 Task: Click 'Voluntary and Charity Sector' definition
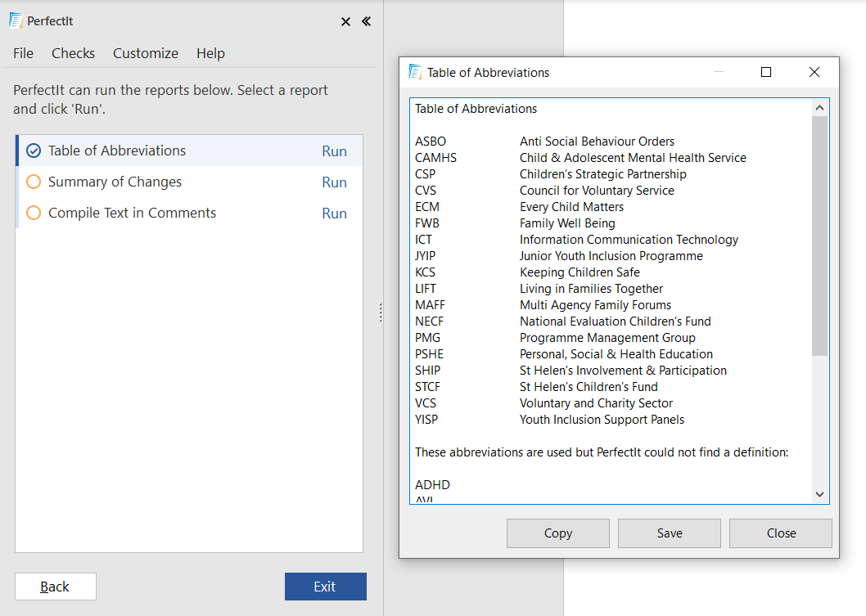click(x=597, y=403)
